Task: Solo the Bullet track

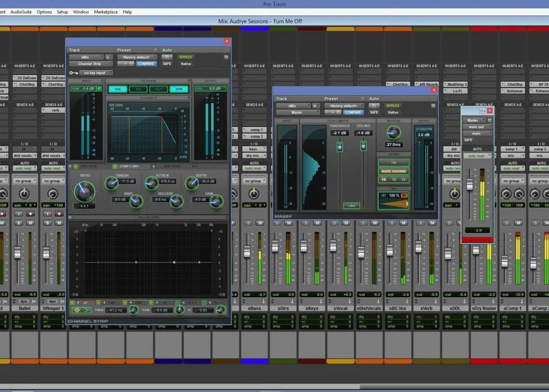Action: click(x=19, y=223)
